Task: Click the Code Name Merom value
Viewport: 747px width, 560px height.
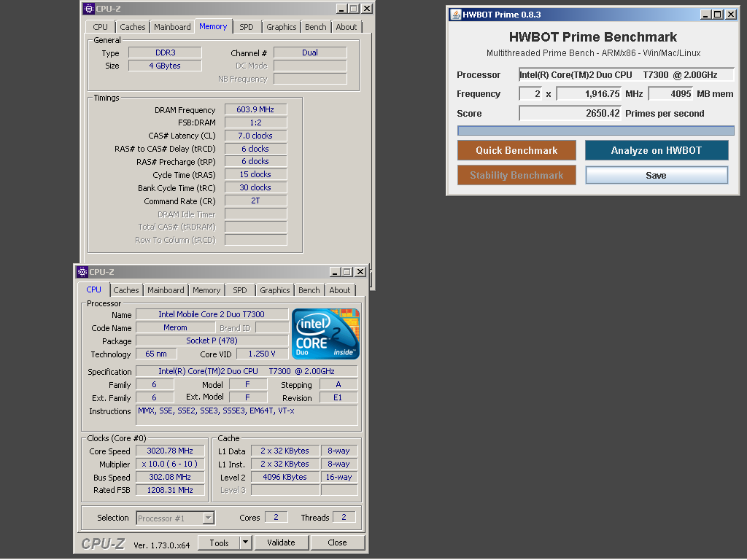Action: coord(175,327)
